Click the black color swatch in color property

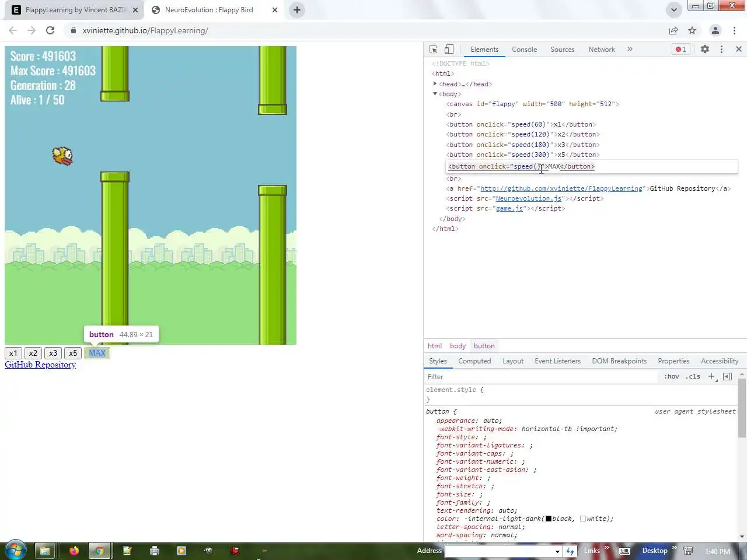[549, 519]
